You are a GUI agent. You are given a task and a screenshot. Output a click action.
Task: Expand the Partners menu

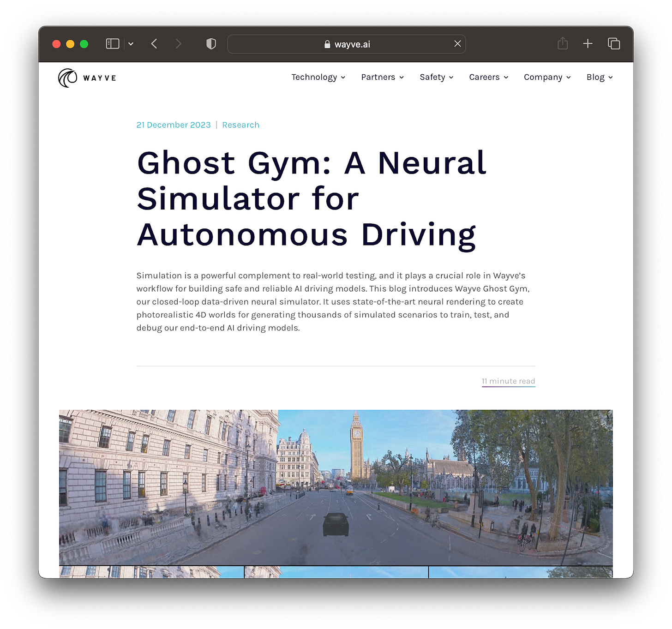click(x=383, y=77)
